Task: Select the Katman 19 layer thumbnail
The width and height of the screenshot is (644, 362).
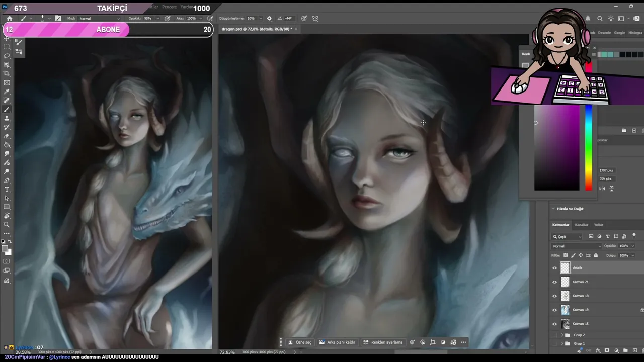Action: (566, 310)
